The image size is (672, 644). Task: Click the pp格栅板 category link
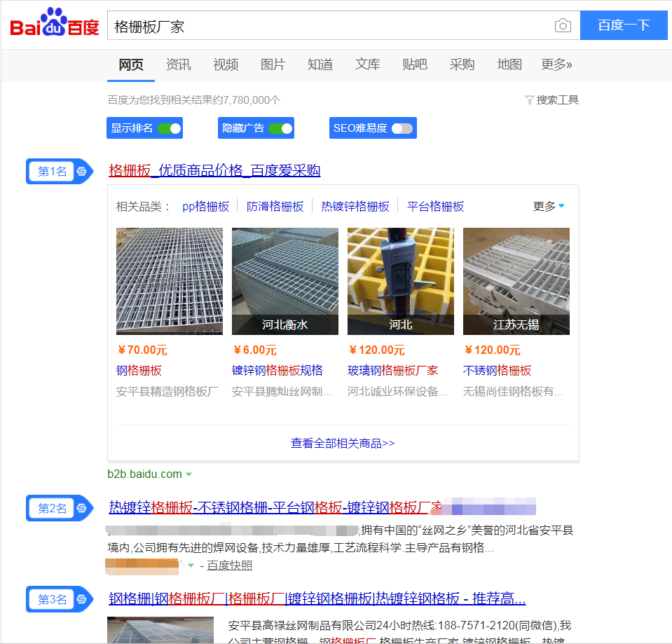[x=206, y=207]
